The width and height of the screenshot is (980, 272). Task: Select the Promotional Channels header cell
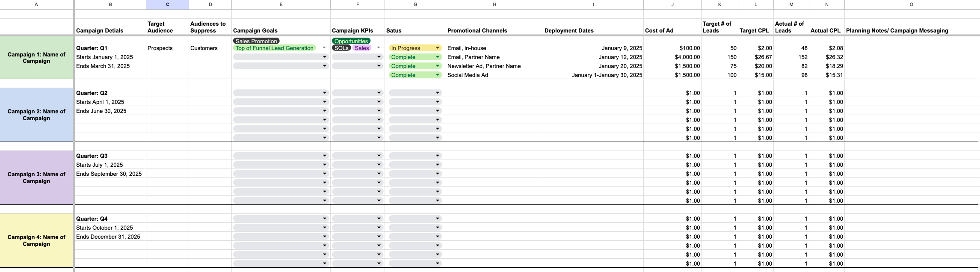point(494,27)
